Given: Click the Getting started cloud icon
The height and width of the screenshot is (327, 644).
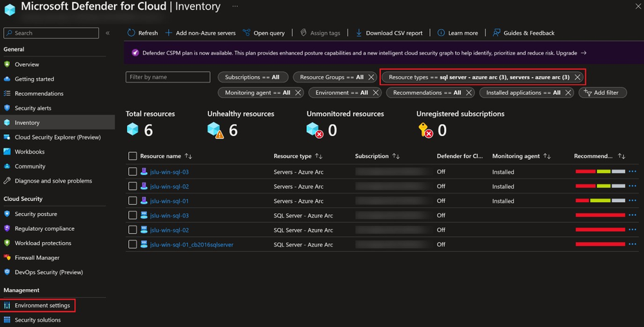Looking at the screenshot, I should pos(7,79).
